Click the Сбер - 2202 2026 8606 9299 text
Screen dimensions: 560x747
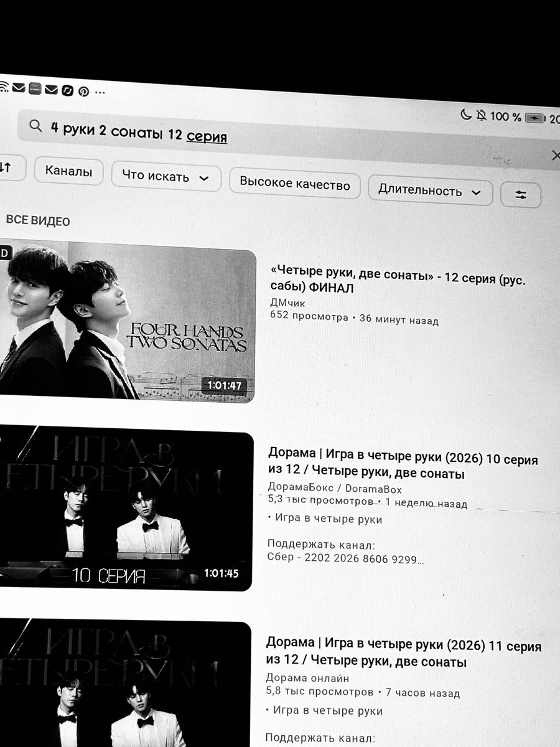coord(346,558)
